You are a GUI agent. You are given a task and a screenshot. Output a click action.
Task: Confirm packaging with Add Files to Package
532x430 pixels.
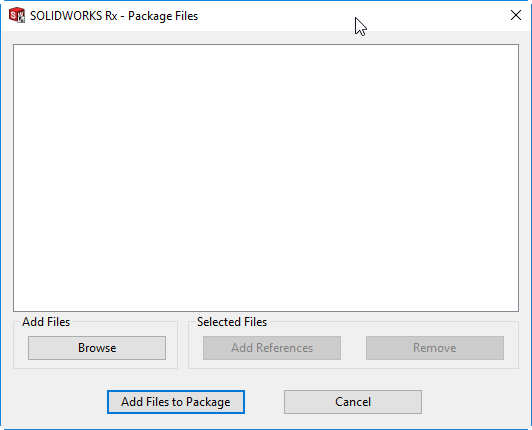point(176,402)
